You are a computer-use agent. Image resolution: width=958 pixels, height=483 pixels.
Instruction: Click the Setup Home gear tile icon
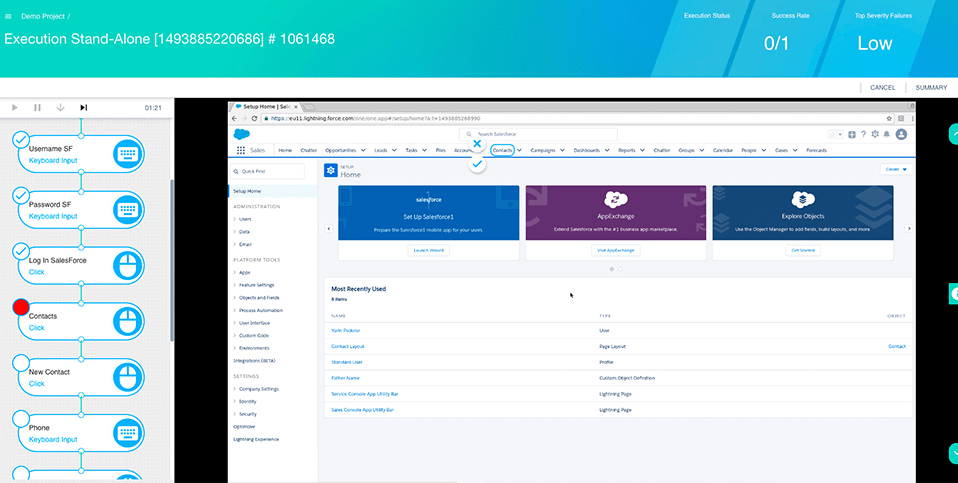click(x=331, y=170)
